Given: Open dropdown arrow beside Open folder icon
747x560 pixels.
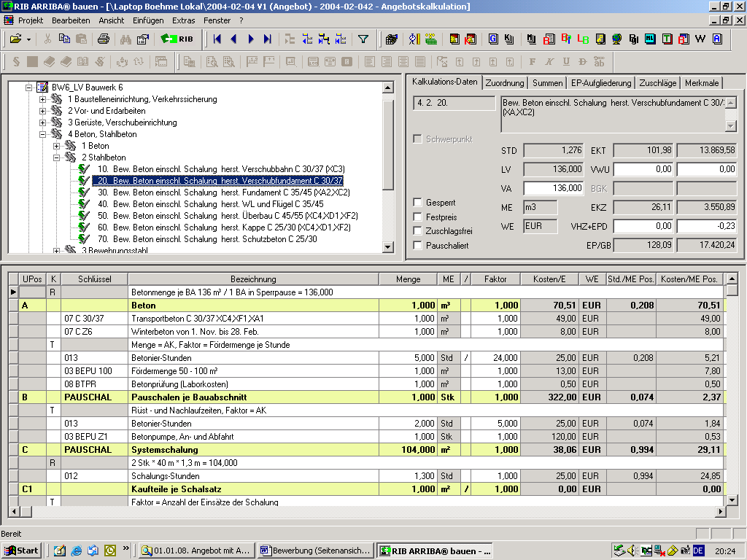Looking at the screenshot, I should pos(28,39).
